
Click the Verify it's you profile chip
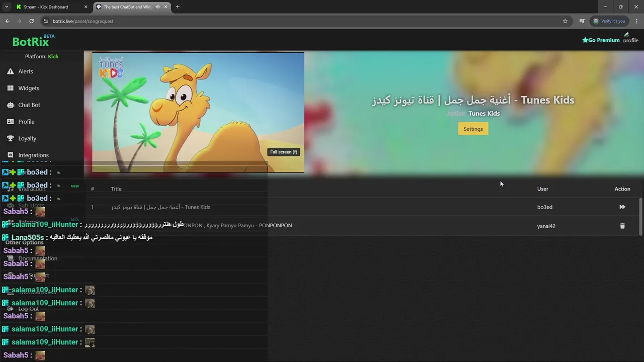pos(609,21)
